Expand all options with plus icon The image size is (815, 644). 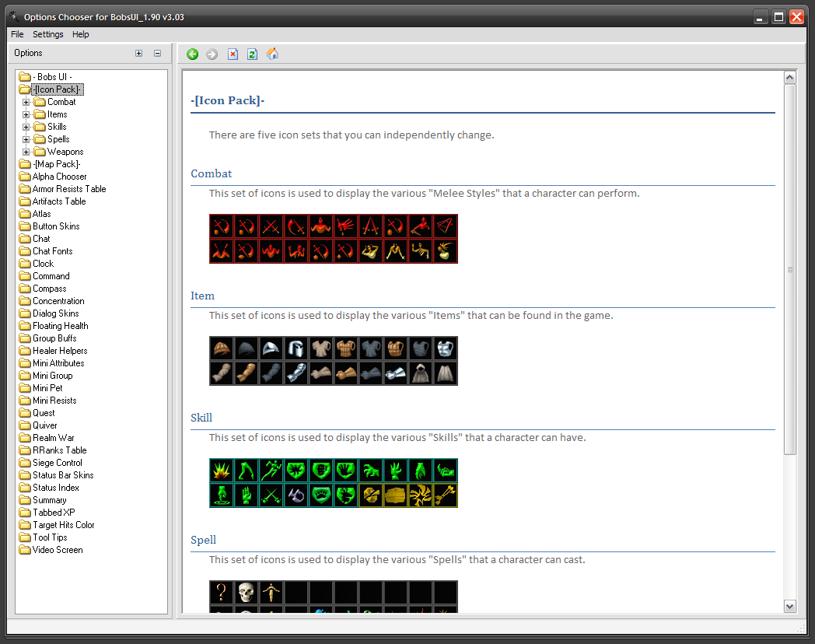pyautogui.click(x=138, y=53)
